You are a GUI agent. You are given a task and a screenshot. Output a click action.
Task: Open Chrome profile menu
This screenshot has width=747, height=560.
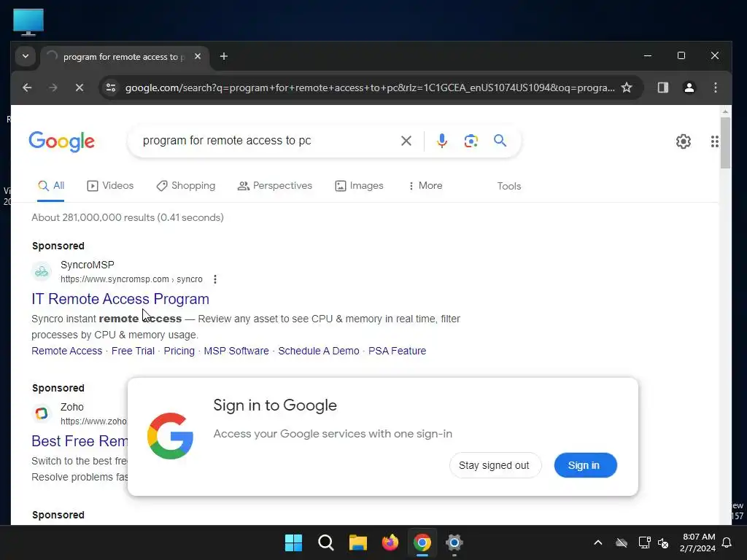tap(689, 87)
